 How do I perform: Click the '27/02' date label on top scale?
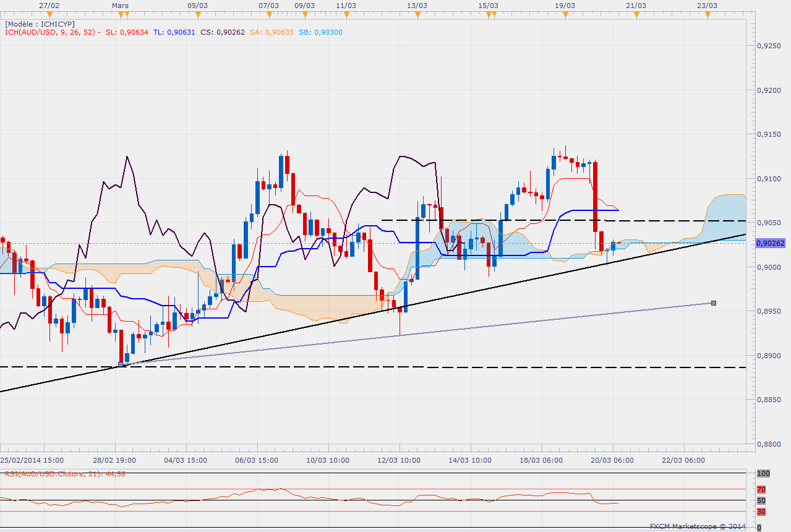coord(49,6)
